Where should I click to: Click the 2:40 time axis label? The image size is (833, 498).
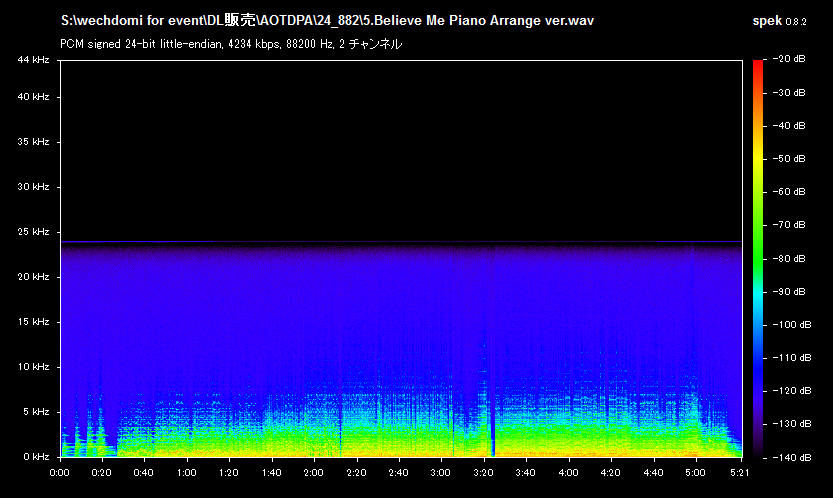click(398, 473)
